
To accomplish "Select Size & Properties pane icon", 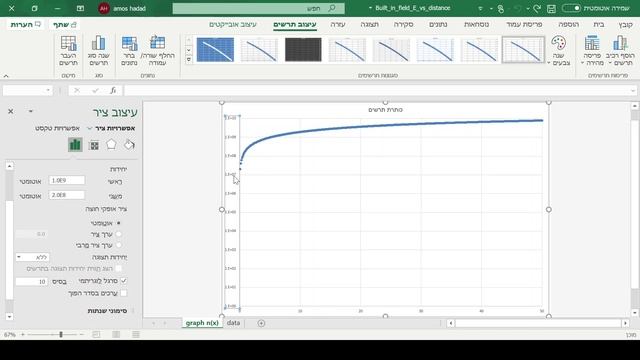I will tap(94, 145).
